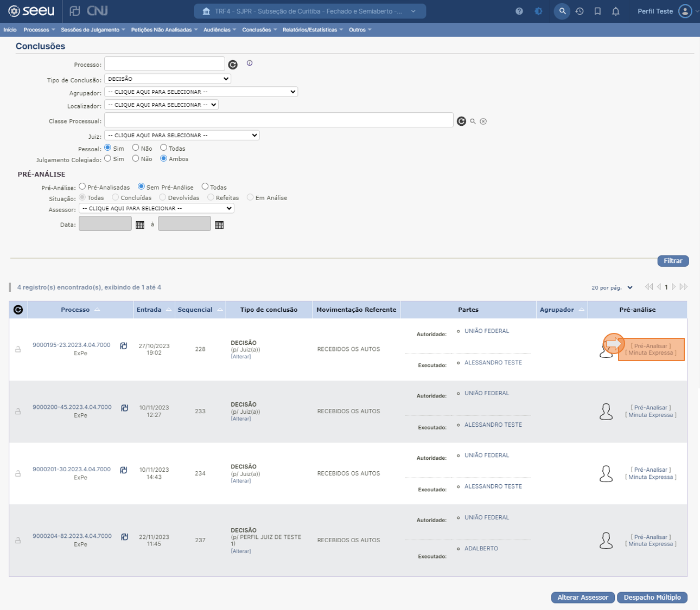
Task: Open the bookmark icon in header
Action: (x=597, y=11)
